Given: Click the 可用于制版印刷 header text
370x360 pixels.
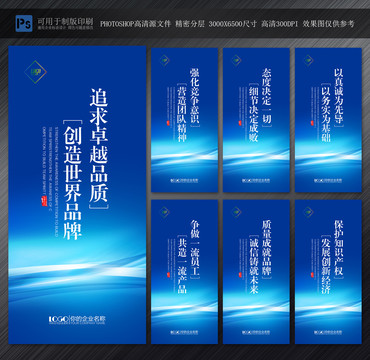Looking at the screenshot, I should 65,22.
